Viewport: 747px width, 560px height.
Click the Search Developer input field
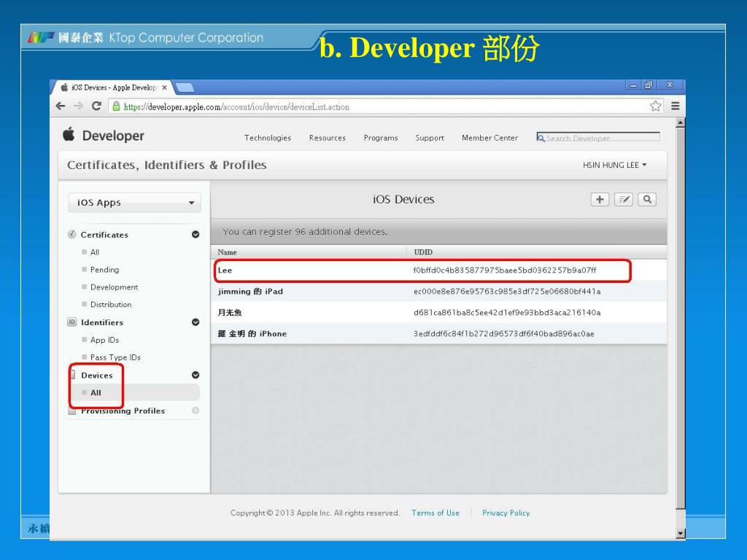(x=598, y=138)
